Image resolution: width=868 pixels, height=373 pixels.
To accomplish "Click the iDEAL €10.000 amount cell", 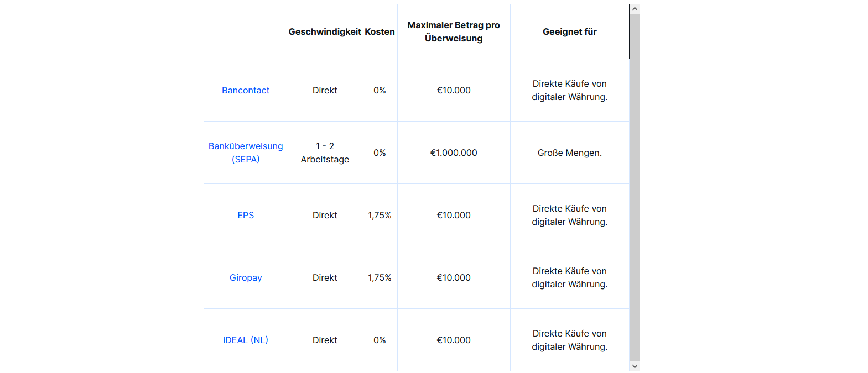I will [454, 340].
